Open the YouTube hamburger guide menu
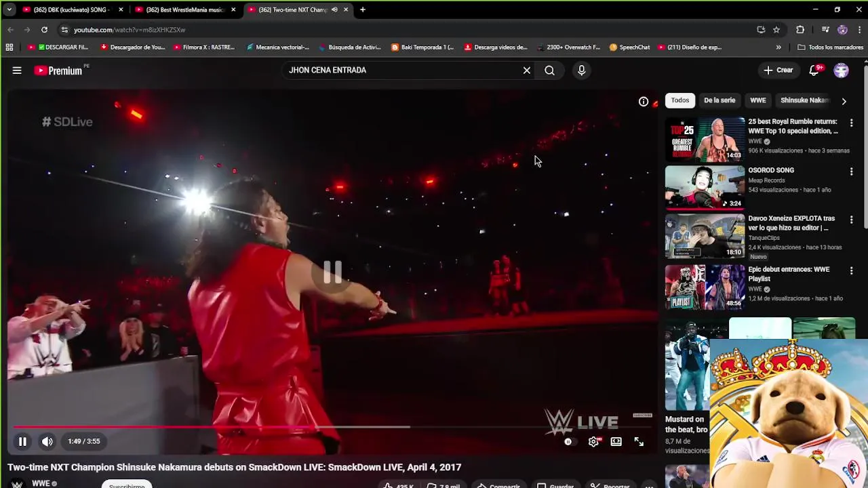Screen dimensions: 868x488 tap(17, 70)
